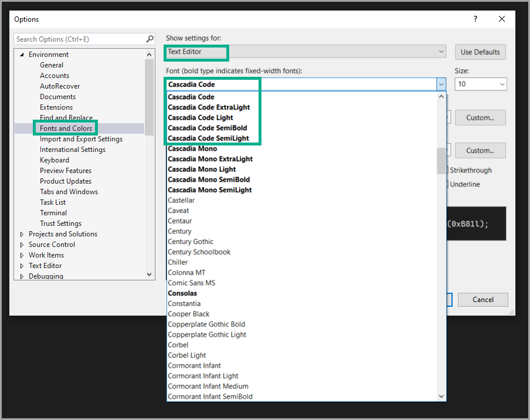Open the Size dropdown
Screen dimensions: 530x420
pyautogui.click(x=503, y=84)
